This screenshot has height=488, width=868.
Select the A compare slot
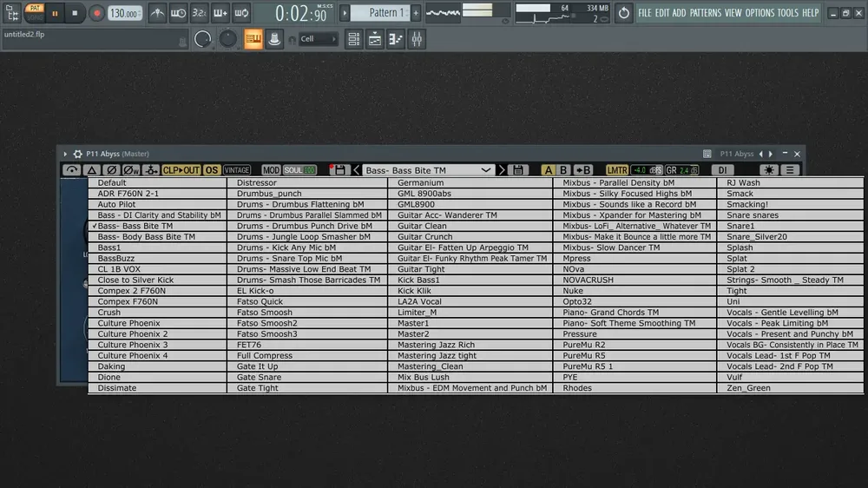coord(548,170)
